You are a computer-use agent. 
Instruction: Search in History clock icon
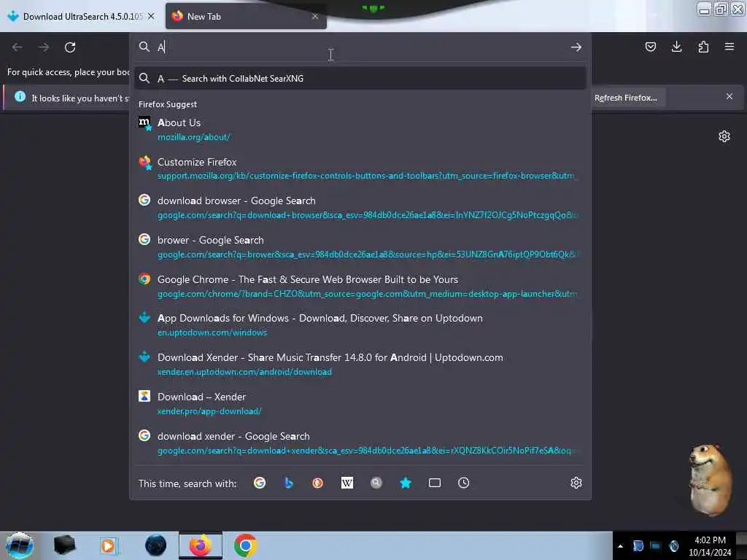click(x=463, y=483)
